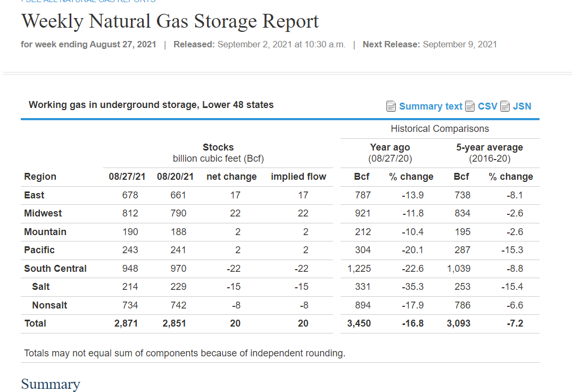The width and height of the screenshot is (572, 392).
Task: Click the independent rounding footnote text
Action: click(185, 353)
